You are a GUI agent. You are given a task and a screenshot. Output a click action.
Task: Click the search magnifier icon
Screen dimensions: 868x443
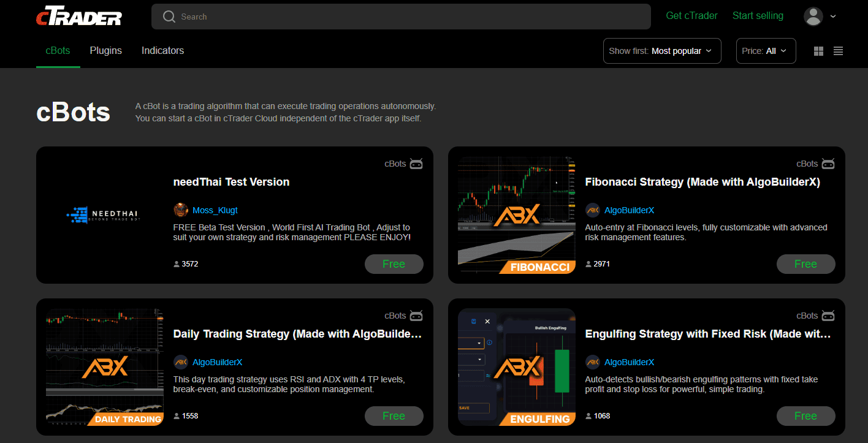(169, 17)
